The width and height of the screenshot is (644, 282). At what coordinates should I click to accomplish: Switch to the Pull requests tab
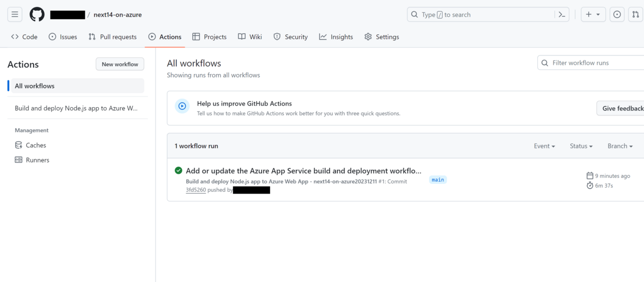[113, 36]
